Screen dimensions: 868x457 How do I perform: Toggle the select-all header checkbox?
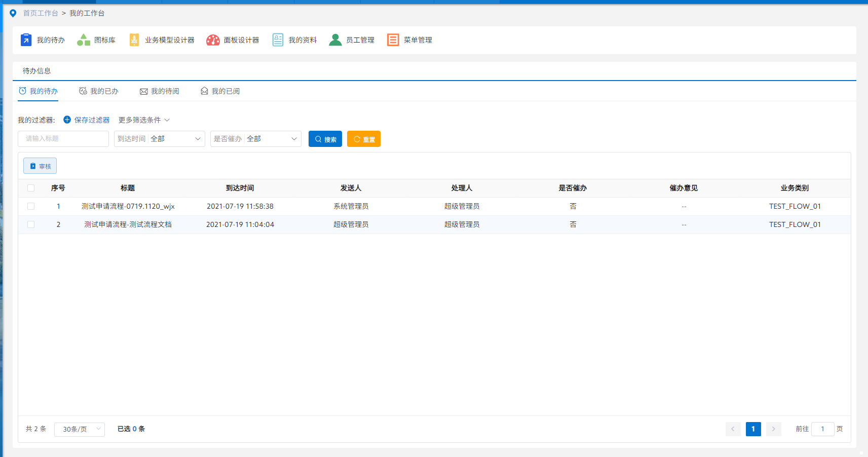[31, 188]
